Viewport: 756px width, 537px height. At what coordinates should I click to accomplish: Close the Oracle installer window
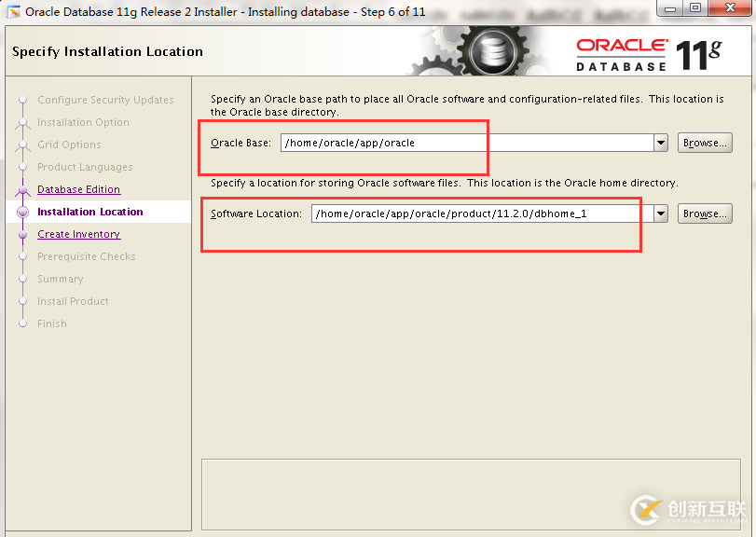pyautogui.click(x=730, y=8)
